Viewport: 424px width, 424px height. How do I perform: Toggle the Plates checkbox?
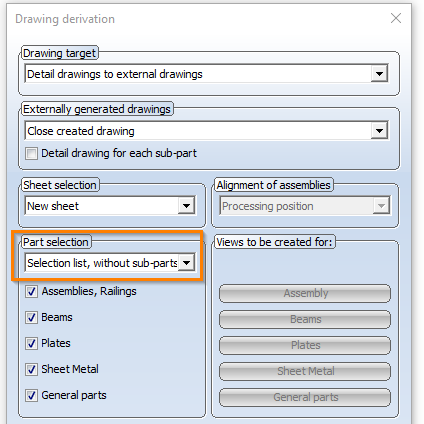coord(32,343)
